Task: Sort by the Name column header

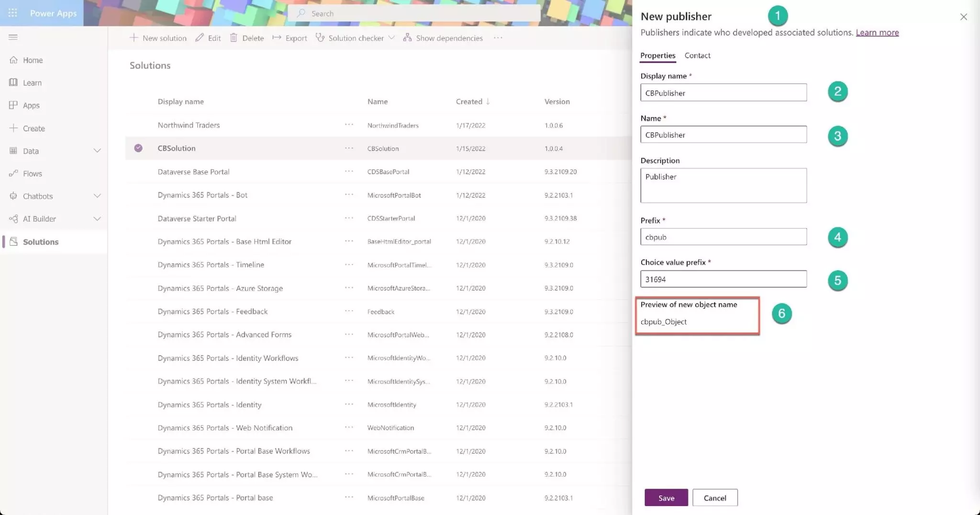Action: pos(378,101)
